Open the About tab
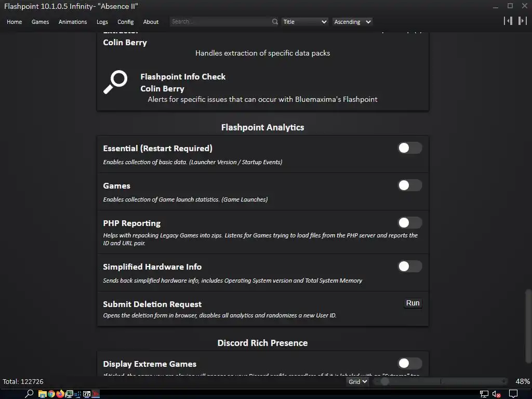The height and width of the screenshot is (399, 532). (x=151, y=22)
